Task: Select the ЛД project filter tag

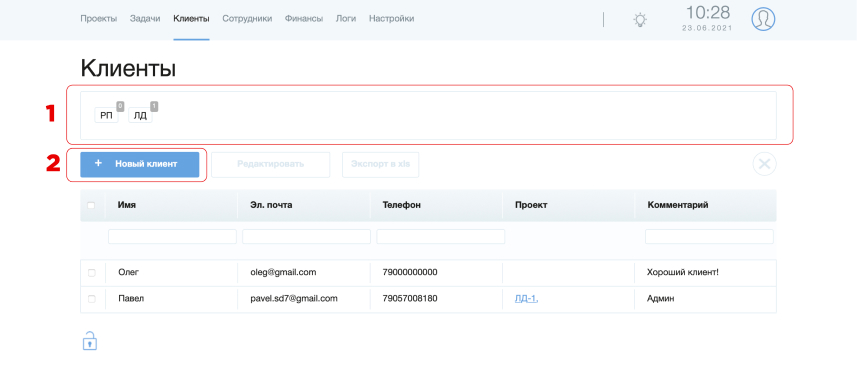Action: click(x=140, y=115)
